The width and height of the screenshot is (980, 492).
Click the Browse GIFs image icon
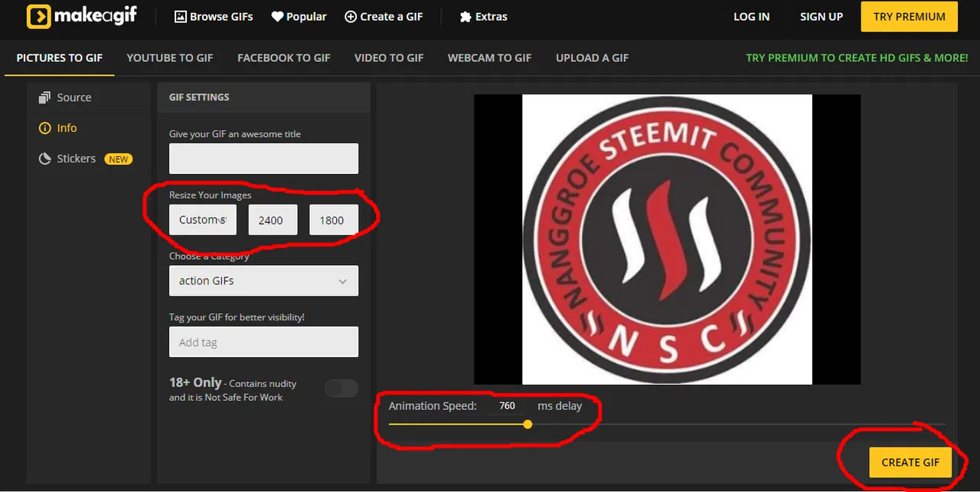point(181,16)
